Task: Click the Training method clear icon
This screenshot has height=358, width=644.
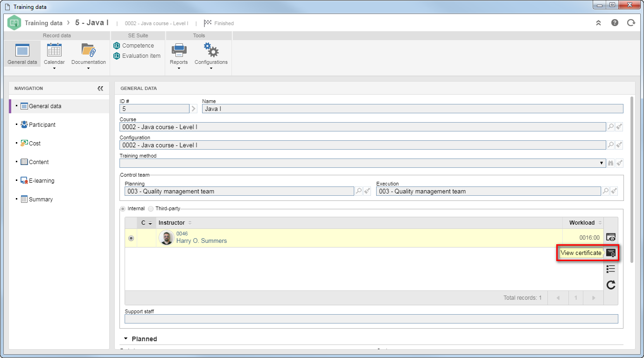Action: 619,163
